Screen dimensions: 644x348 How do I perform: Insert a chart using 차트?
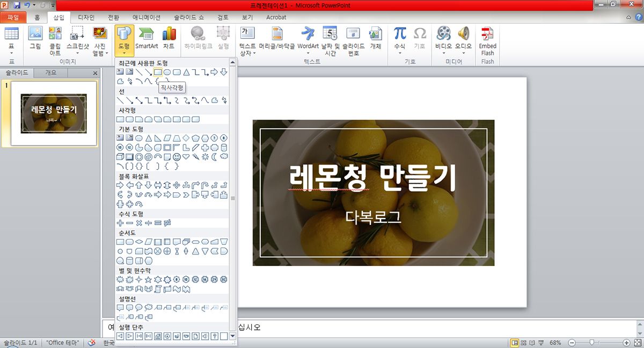click(169, 39)
